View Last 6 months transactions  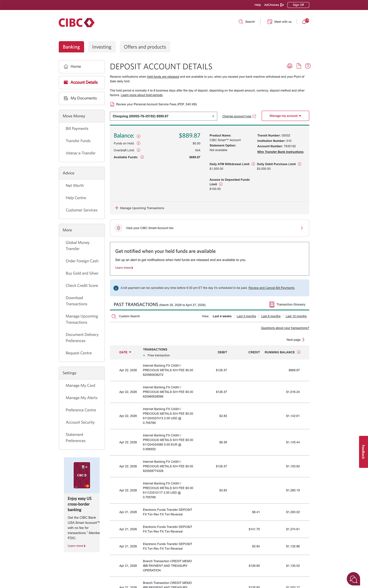271,316
